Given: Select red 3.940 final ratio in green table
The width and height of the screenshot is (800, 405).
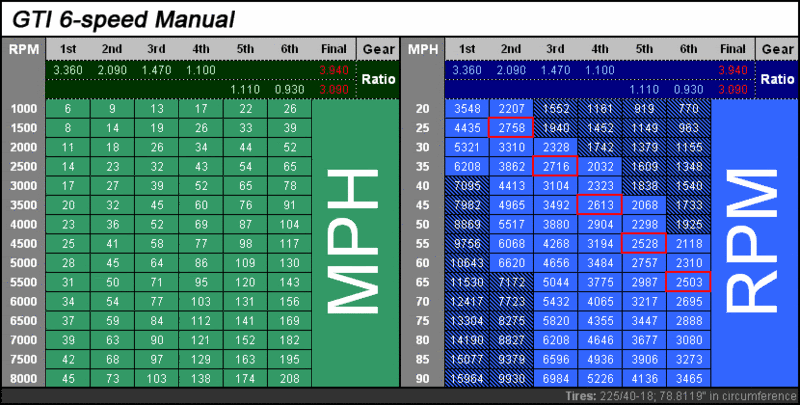Looking at the screenshot, I should [334, 70].
